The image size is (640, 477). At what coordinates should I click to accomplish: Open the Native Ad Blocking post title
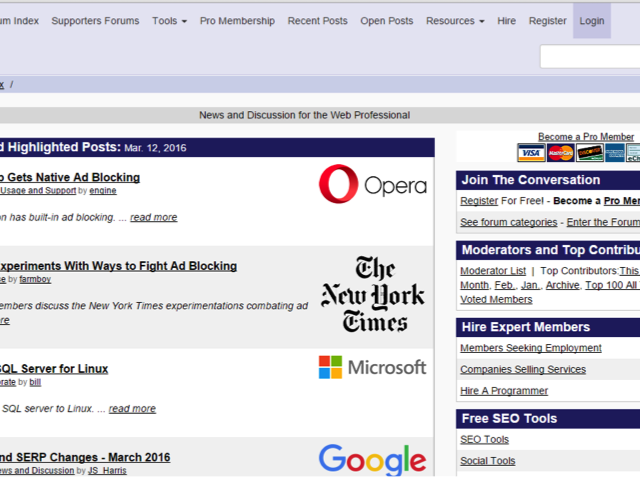tap(70, 177)
